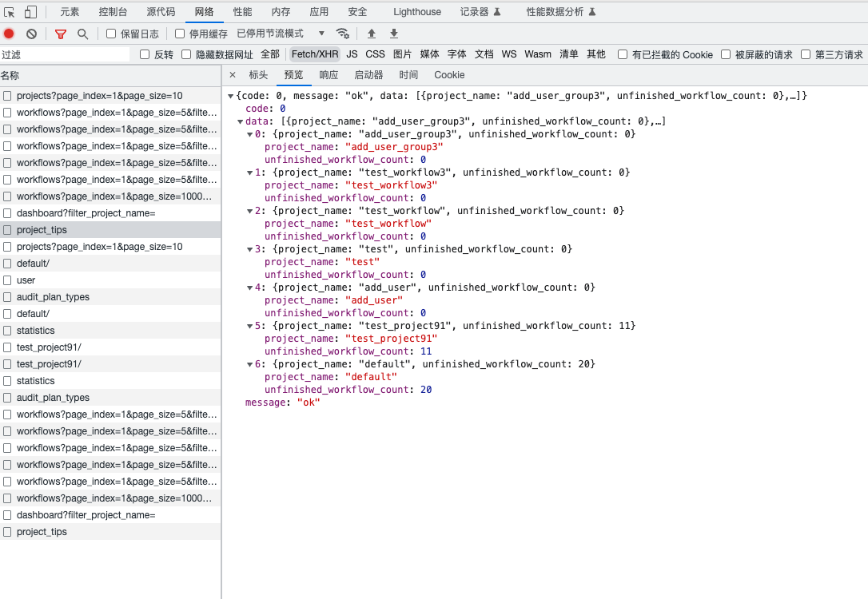Export HAR file with download arrow

(x=393, y=34)
